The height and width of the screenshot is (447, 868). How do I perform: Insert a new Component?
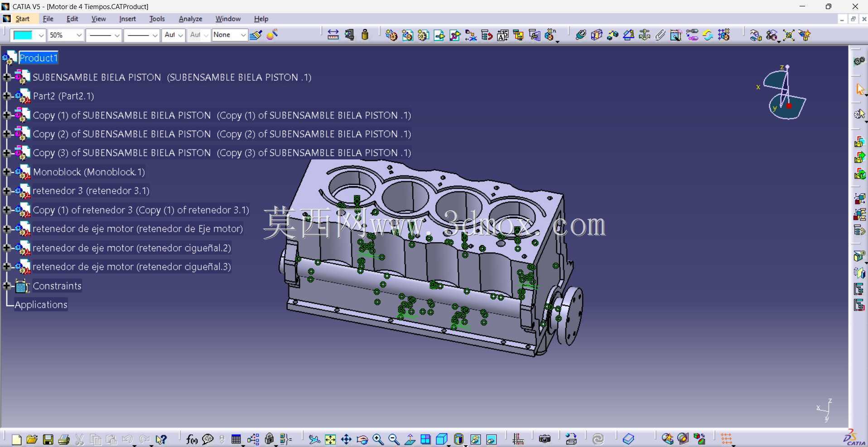(x=391, y=35)
